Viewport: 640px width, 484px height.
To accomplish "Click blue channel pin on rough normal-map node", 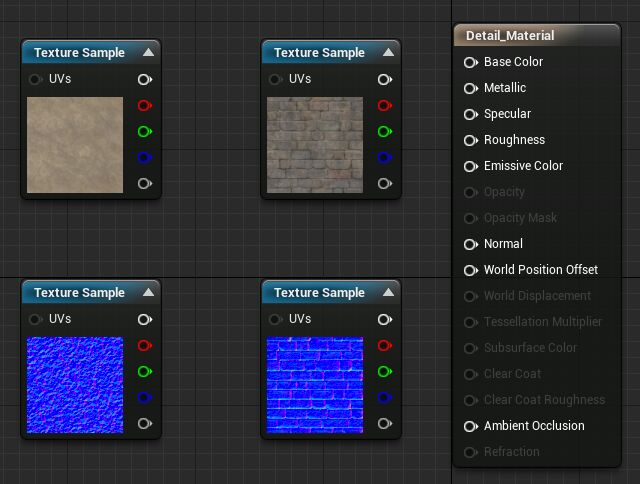I will (145, 397).
